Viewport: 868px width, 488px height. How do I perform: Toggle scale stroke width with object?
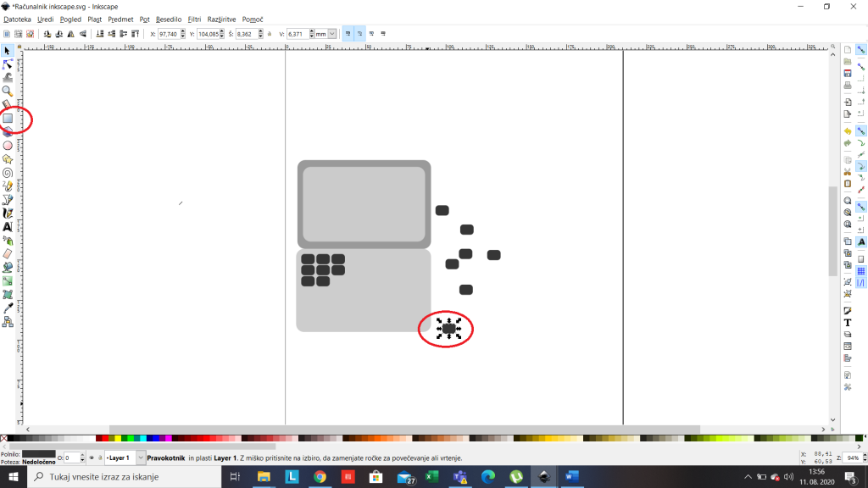tap(348, 34)
